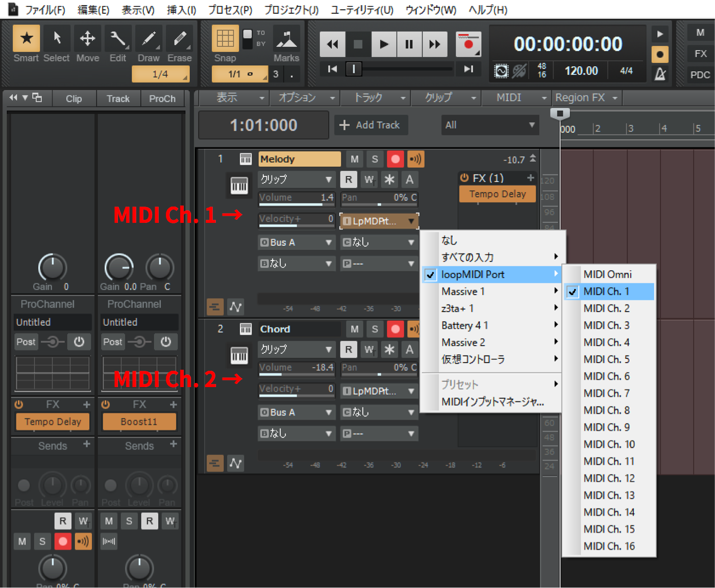
Task: Solo the Chord track
Action: point(375,329)
